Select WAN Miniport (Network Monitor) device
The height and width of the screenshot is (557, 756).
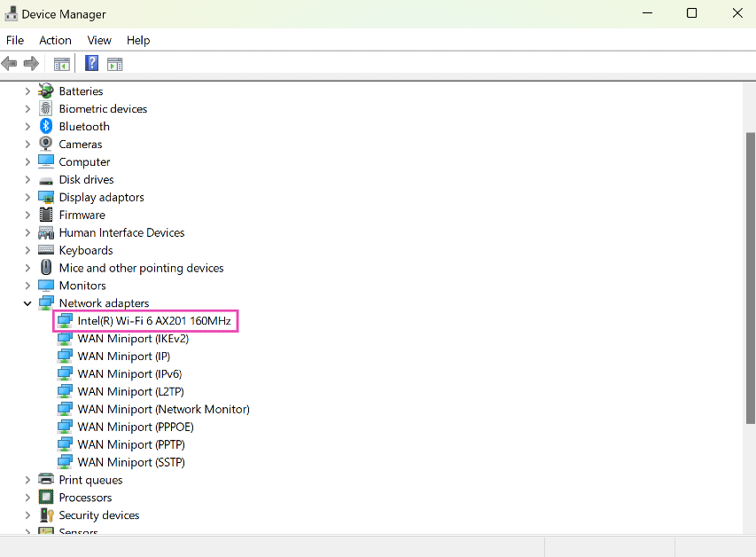tap(163, 409)
